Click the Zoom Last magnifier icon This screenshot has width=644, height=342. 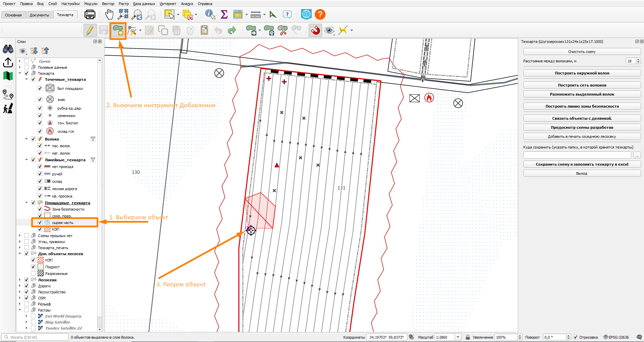tap(137, 14)
